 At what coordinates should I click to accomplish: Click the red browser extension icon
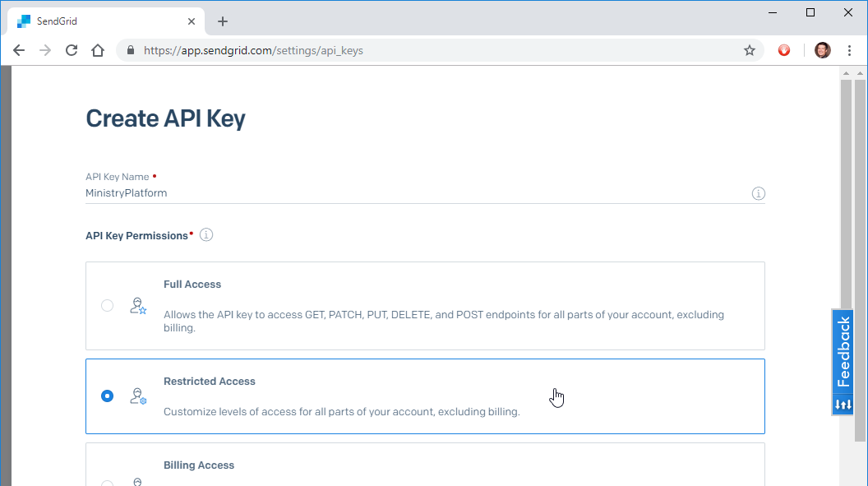coord(783,50)
